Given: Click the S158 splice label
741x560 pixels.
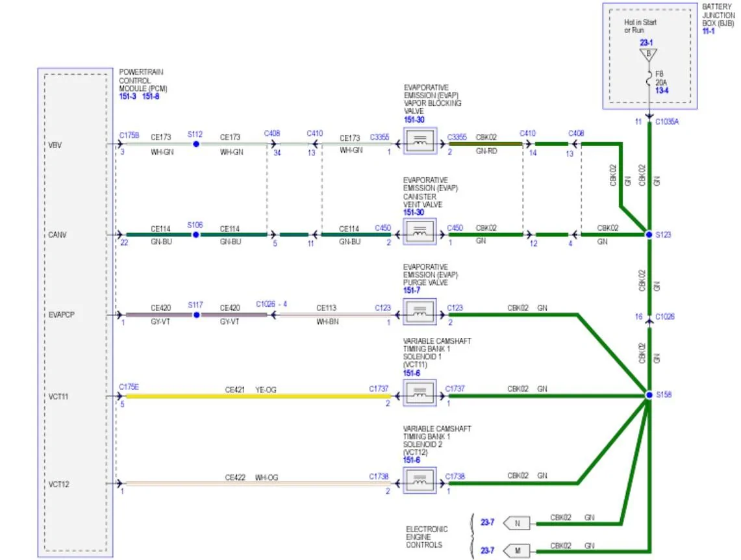Looking at the screenshot, I should pyautogui.click(x=664, y=394).
